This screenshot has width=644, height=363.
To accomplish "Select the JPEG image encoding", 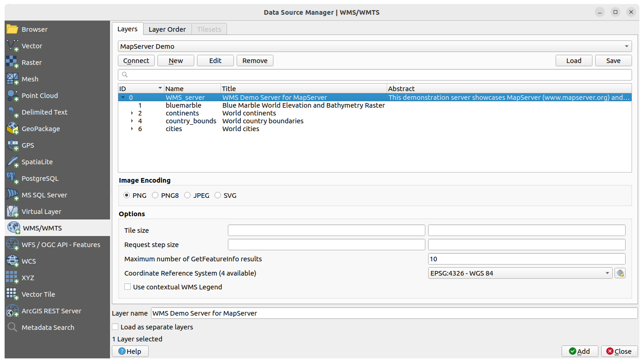I will pyautogui.click(x=187, y=196).
